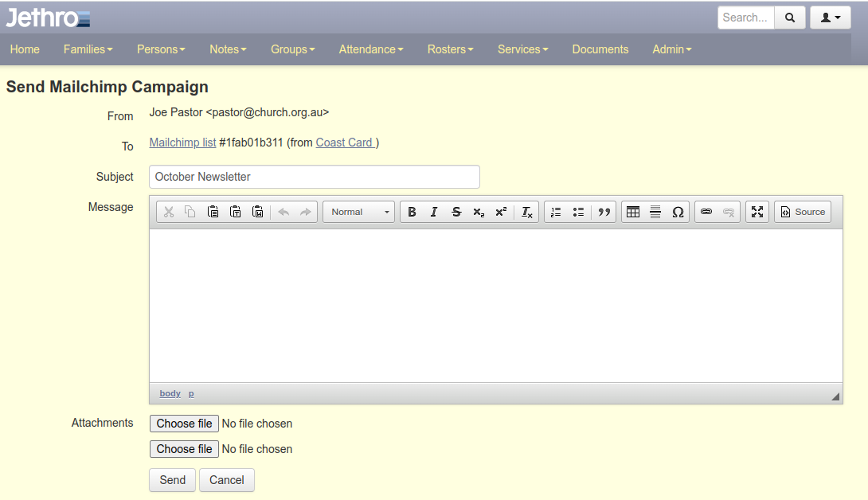Insert a special character (omega icon)
Image resolution: width=868 pixels, height=500 pixels.
[x=678, y=212]
